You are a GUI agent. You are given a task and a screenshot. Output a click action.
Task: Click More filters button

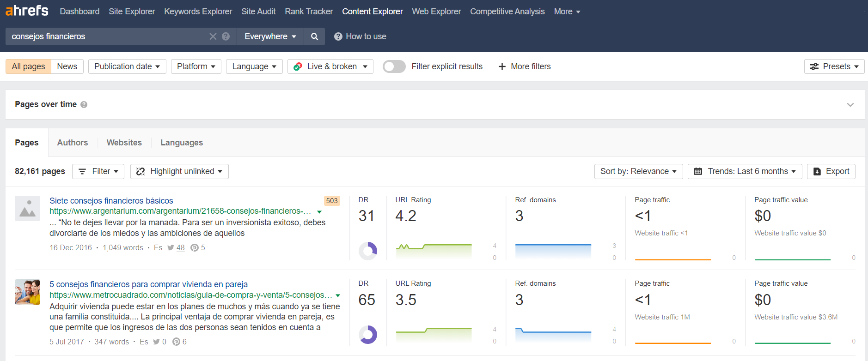click(x=525, y=66)
